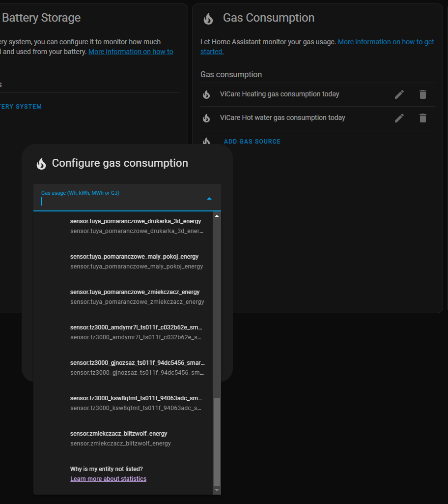
Task: Delete the ViCare Heating gas consumption entry
Action: pyautogui.click(x=423, y=94)
